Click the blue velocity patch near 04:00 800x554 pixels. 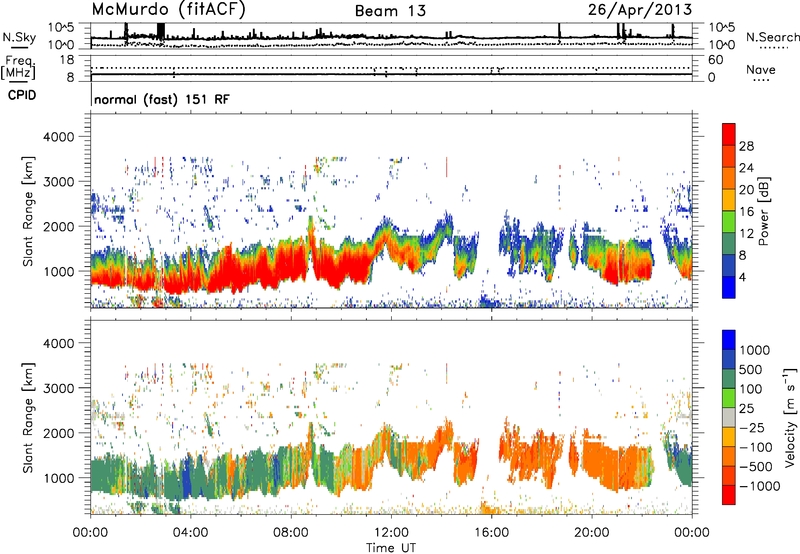coord(187,475)
